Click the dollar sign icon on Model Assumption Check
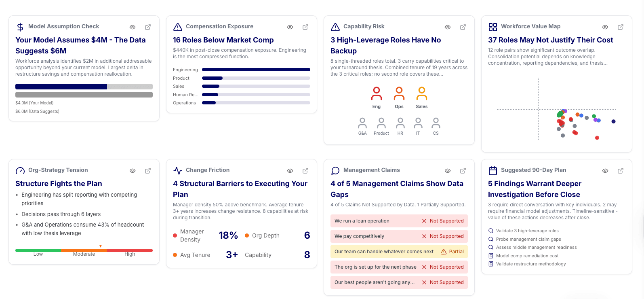Viewport: 644px width, 299px height. pos(19,26)
